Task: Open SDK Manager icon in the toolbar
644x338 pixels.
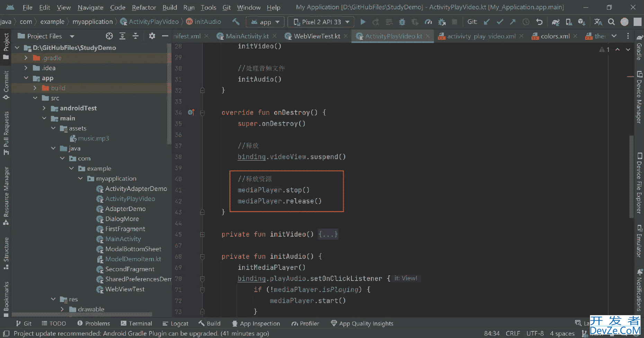Action: point(582,22)
